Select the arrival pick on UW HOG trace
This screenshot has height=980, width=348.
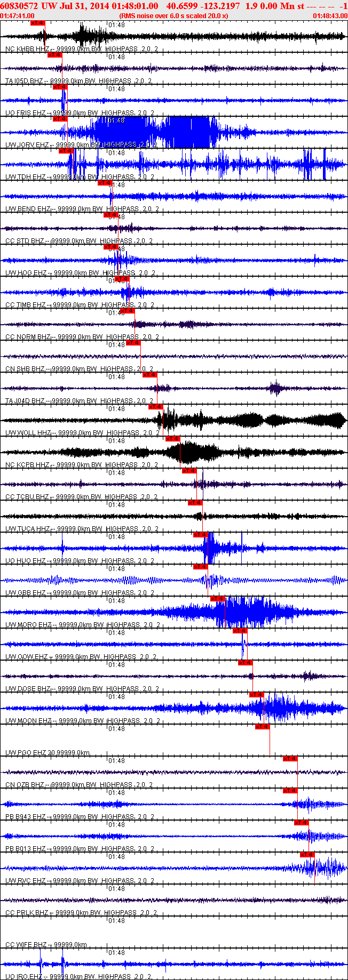click(110, 247)
